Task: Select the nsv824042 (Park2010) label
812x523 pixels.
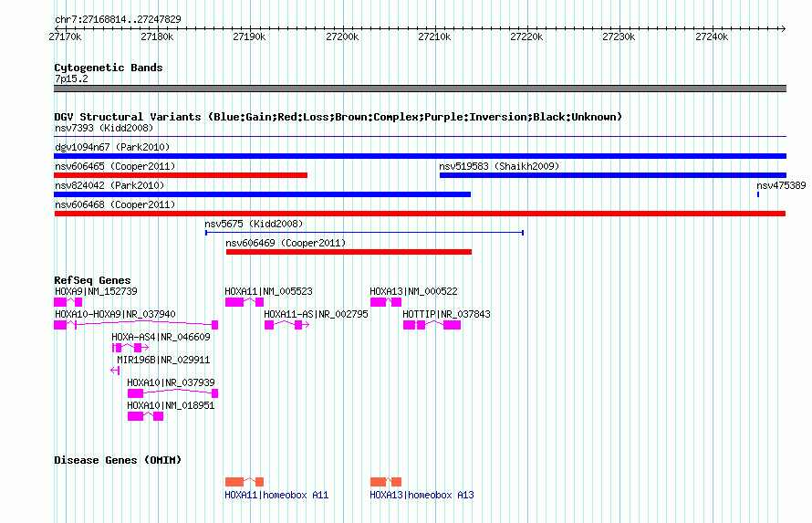Action: pyautogui.click(x=109, y=185)
